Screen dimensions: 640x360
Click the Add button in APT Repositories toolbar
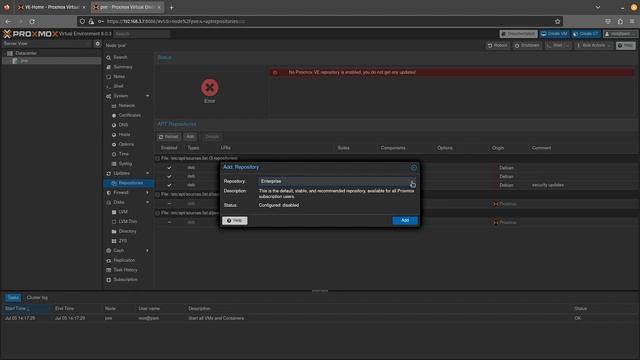tap(190, 137)
